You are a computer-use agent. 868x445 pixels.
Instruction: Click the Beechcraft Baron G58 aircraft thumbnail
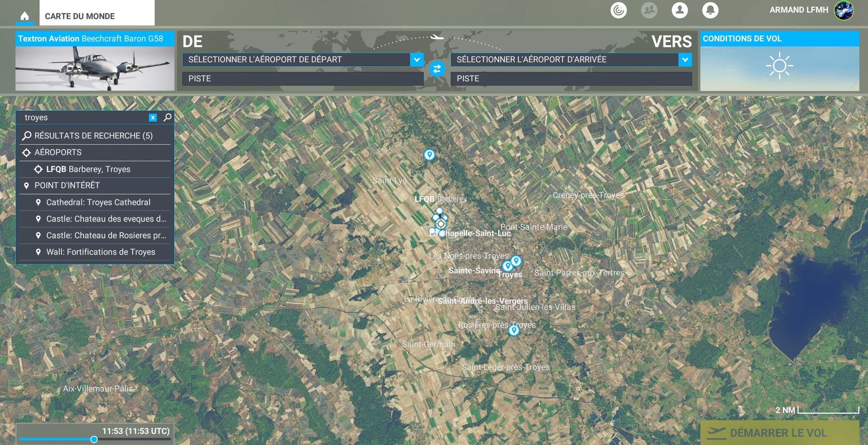(95, 68)
